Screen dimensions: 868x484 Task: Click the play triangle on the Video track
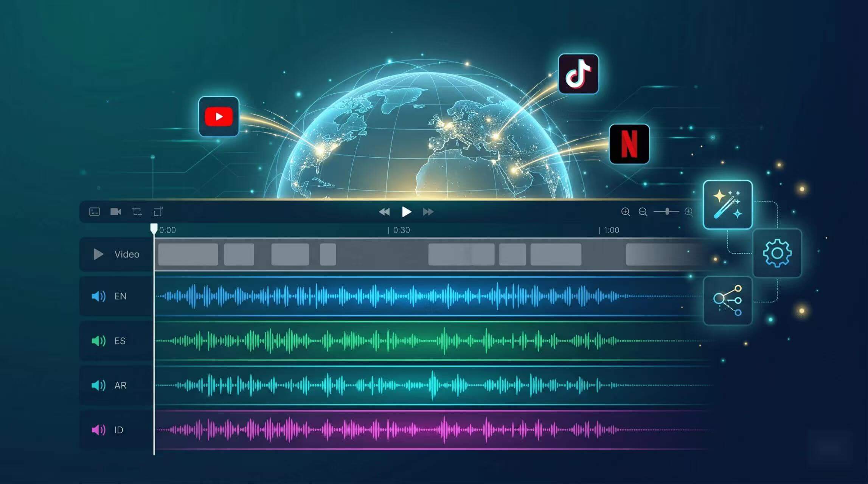[x=98, y=254]
